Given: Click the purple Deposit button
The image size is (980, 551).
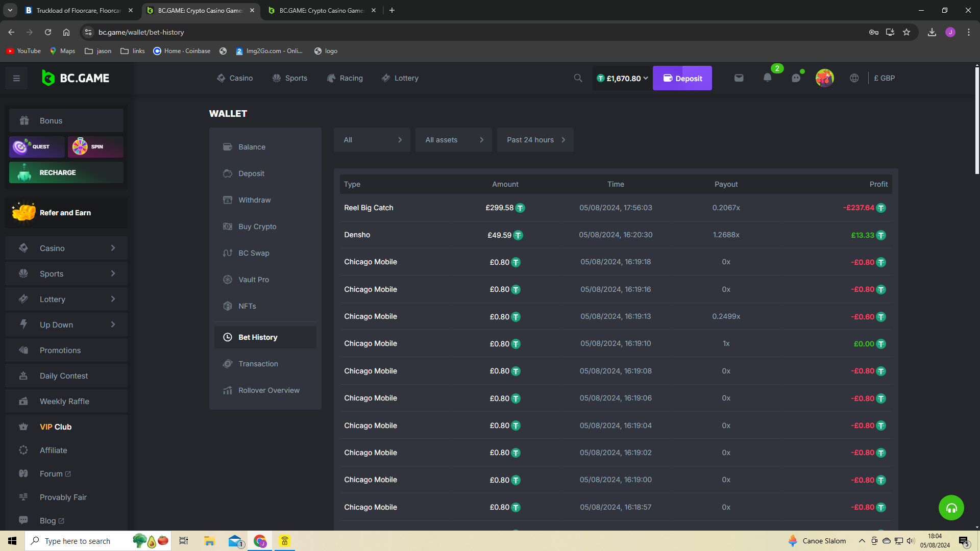Looking at the screenshot, I should click(x=682, y=78).
